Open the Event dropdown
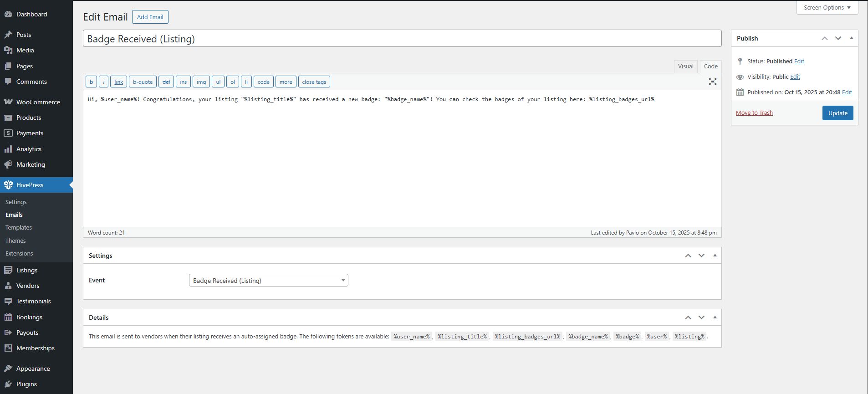Viewport: 868px width, 394px height. click(269, 280)
